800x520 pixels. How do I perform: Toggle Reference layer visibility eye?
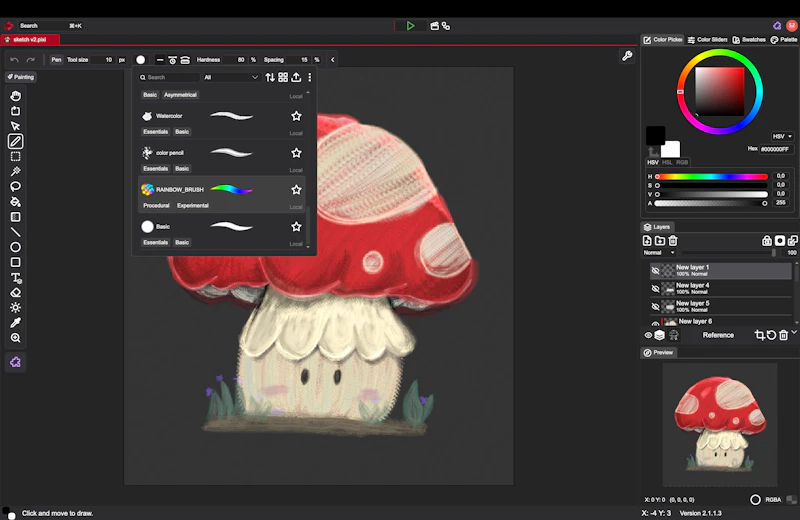(648, 335)
